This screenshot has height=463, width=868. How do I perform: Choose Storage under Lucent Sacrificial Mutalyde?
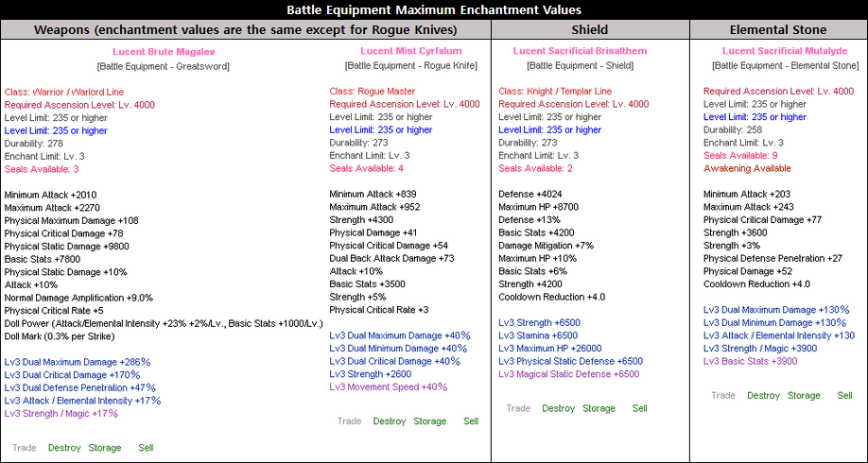tap(804, 396)
